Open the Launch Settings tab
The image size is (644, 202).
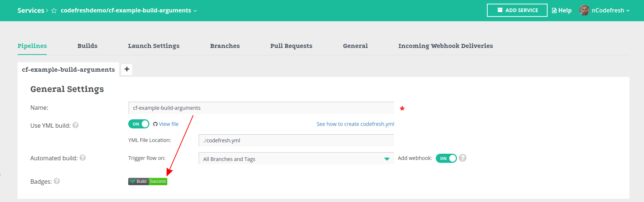[x=154, y=46]
